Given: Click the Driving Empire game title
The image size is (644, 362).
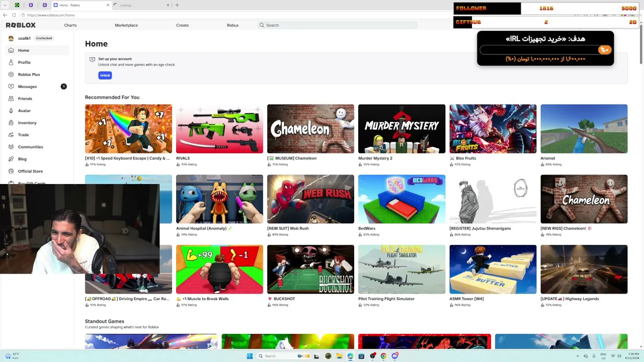Looking at the screenshot, I should pyautogui.click(x=127, y=299).
